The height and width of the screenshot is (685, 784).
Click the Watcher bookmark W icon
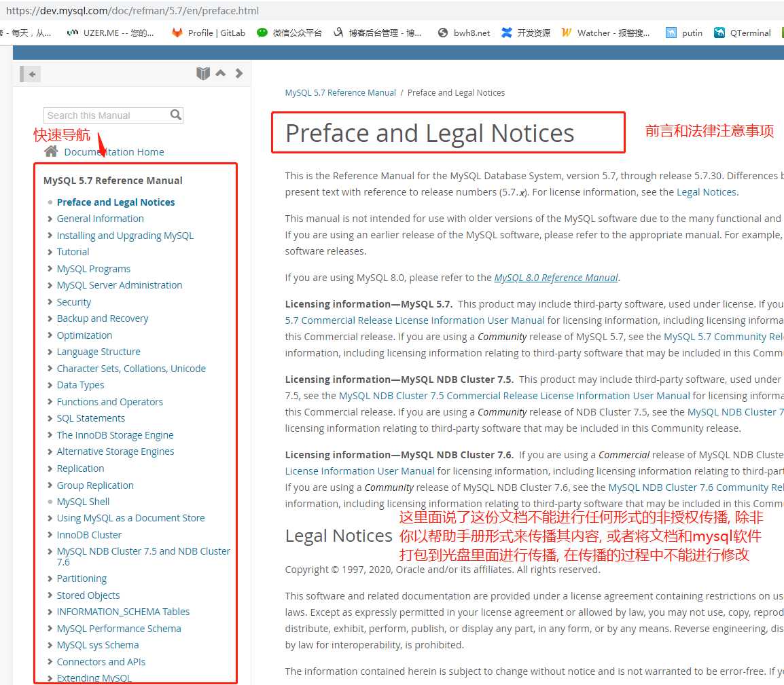click(x=566, y=33)
